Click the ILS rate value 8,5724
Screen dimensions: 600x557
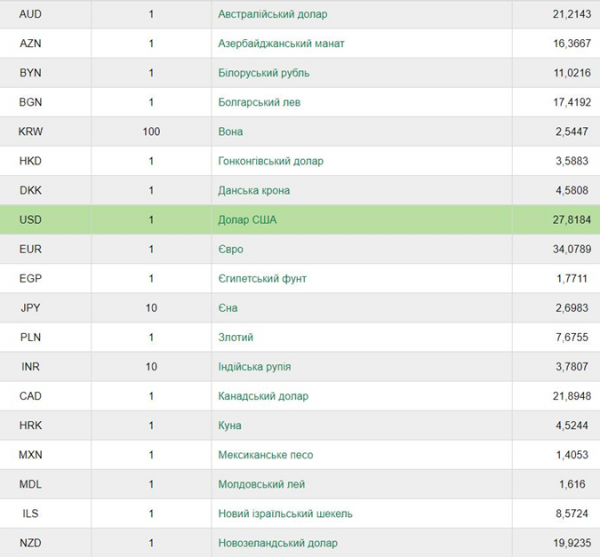click(x=572, y=514)
